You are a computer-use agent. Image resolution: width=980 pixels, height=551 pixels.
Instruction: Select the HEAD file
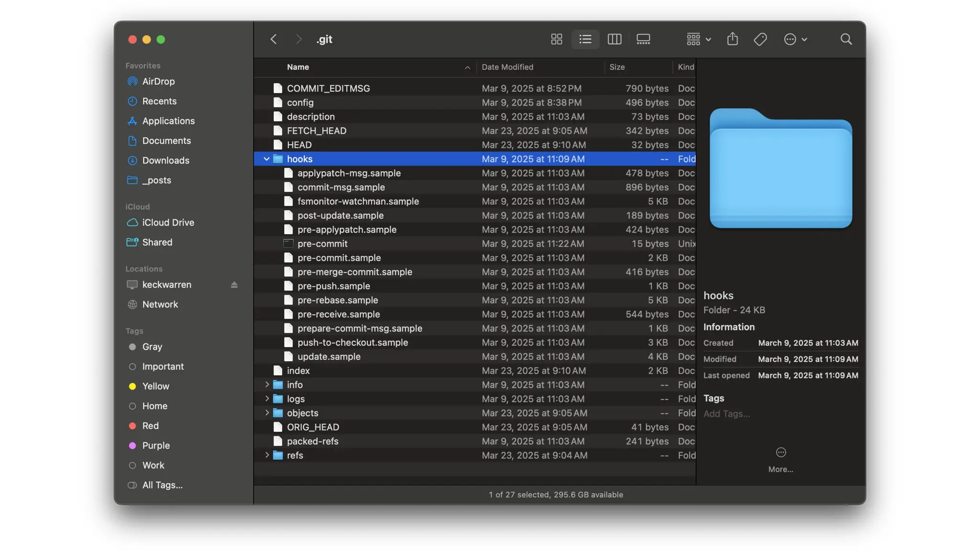tap(475, 145)
